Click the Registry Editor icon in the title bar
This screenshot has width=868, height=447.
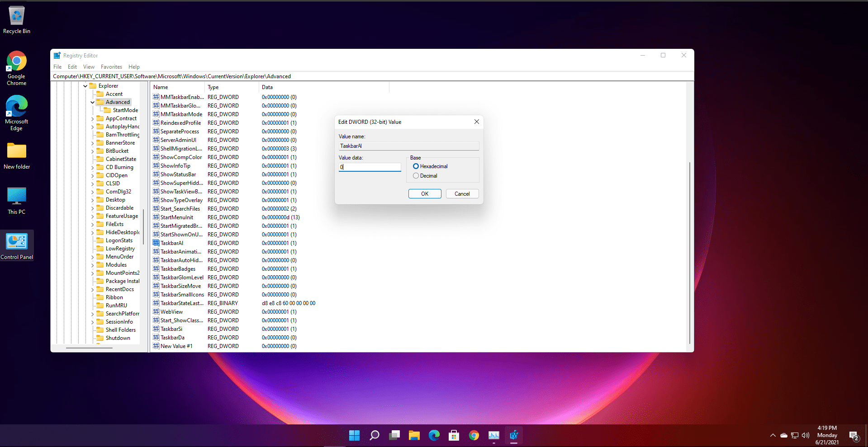(x=57, y=55)
